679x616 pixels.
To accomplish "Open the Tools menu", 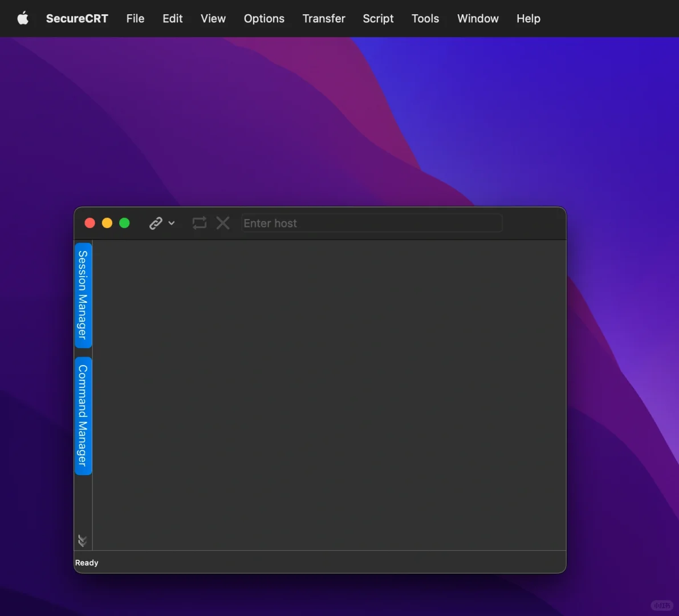I will tap(425, 19).
